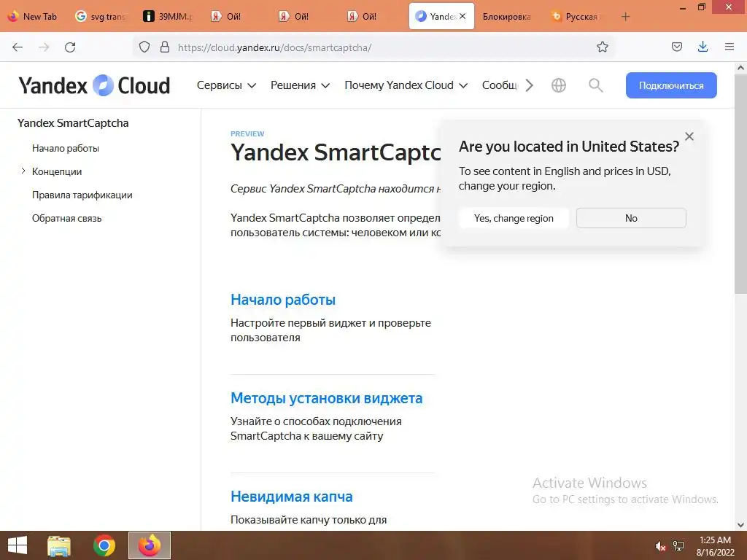The height and width of the screenshot is (560, 747).
Task: Reload the current page
Action: (x=70, y=47)
